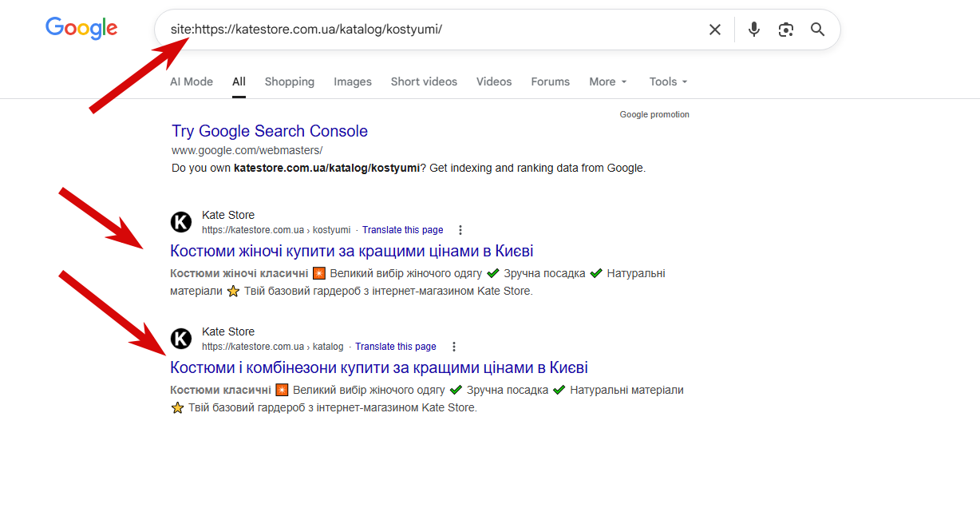
Task: Select the All tab
Action: [x=239, y=81]
